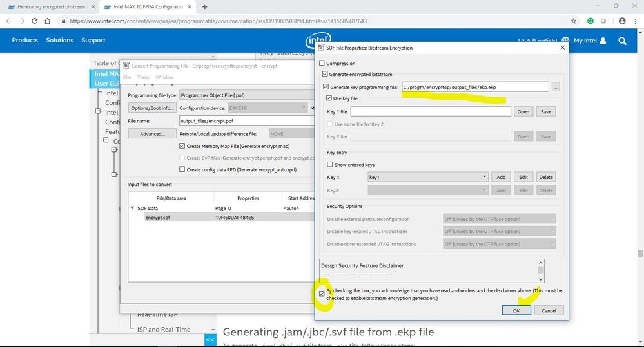Click the Intel logo in header
644x347 pixels.
[318, 40]
